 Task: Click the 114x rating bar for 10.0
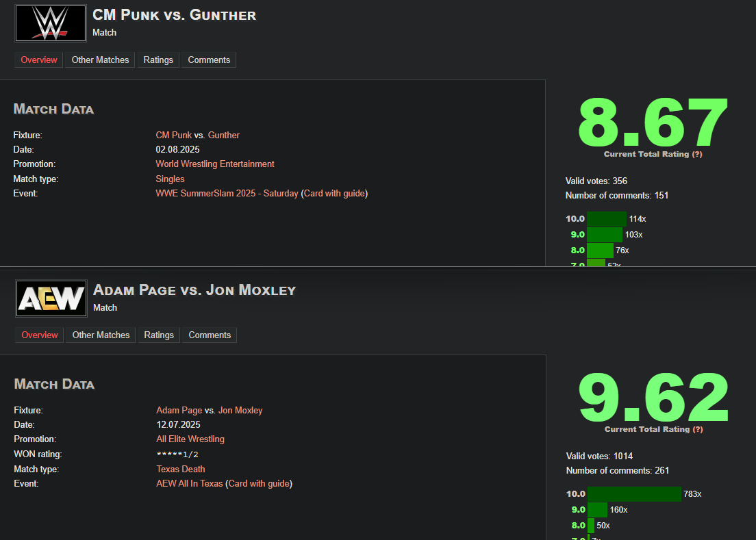click(607, 219)
